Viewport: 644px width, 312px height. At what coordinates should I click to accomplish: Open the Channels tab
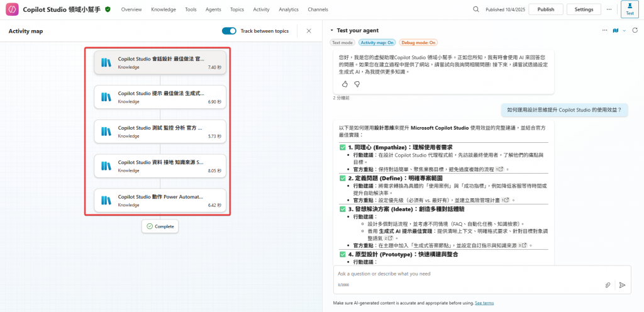pyautogui.click(x=318, y=9)
